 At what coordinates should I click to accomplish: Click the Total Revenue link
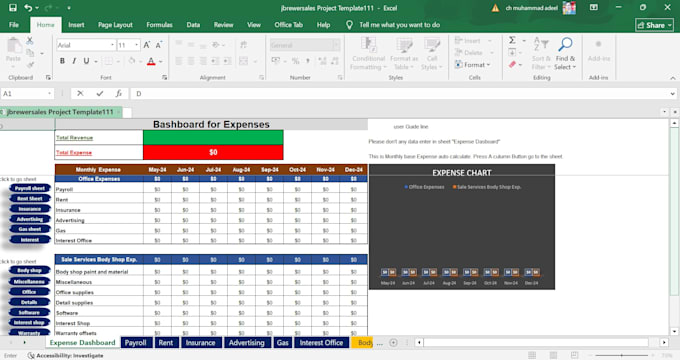74,138
